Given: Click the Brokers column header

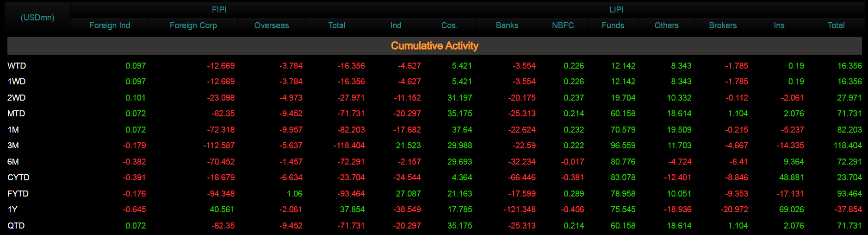Looking at the screenshot, I should (x=722, y=25).
